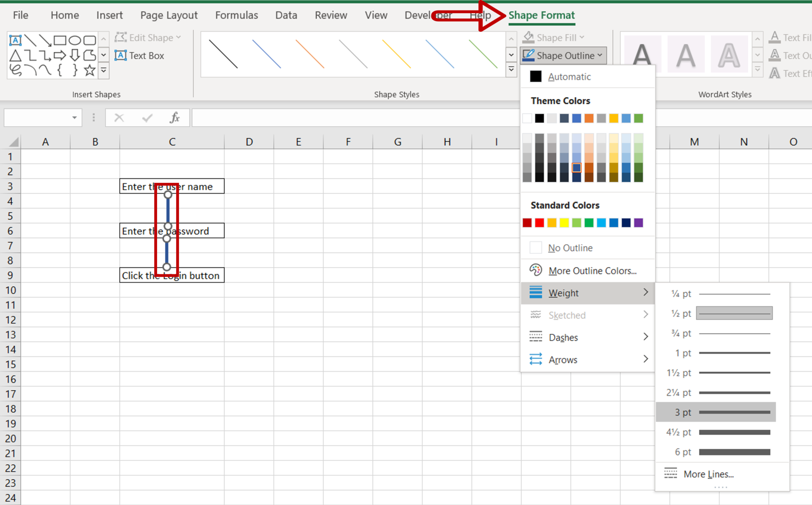Toggle the Automatic outline color

pyautogui.click(x=569, y=76)
